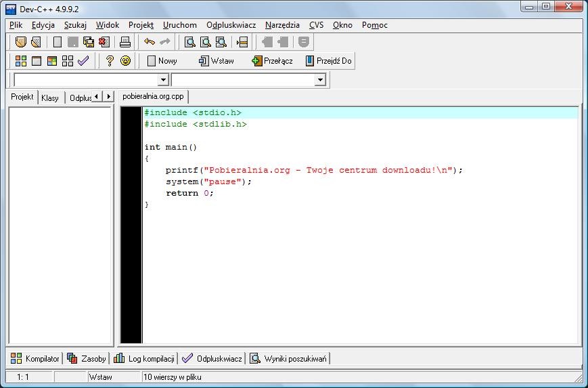Click the yellow smiley About icon

click(126, 61)
